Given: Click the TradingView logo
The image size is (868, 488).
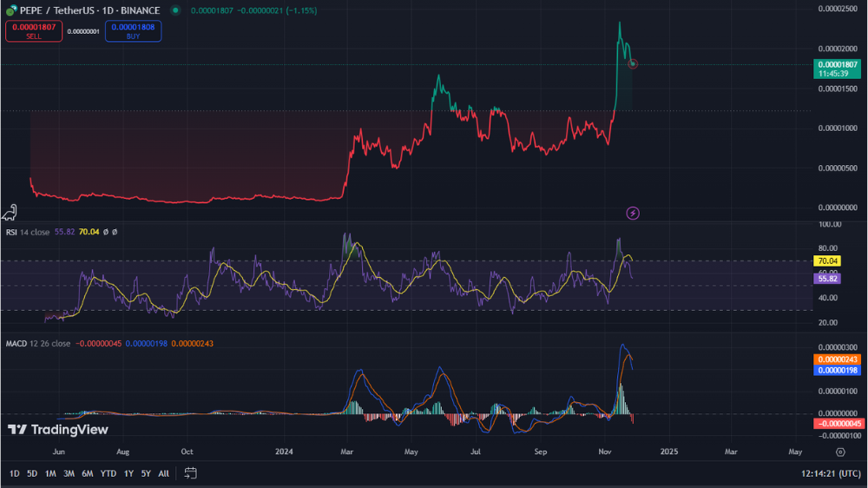Looking at the screenshot, I should tap(57, 429).
